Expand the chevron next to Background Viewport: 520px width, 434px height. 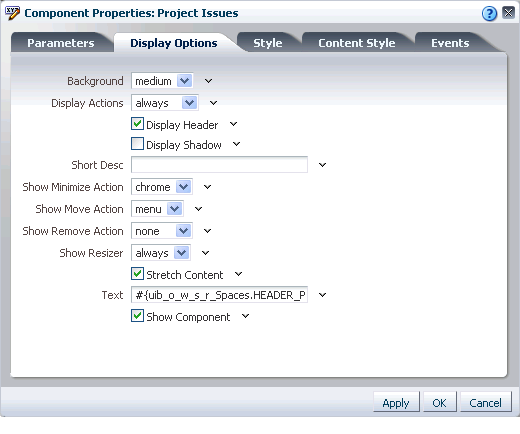(x=208, y=81)
